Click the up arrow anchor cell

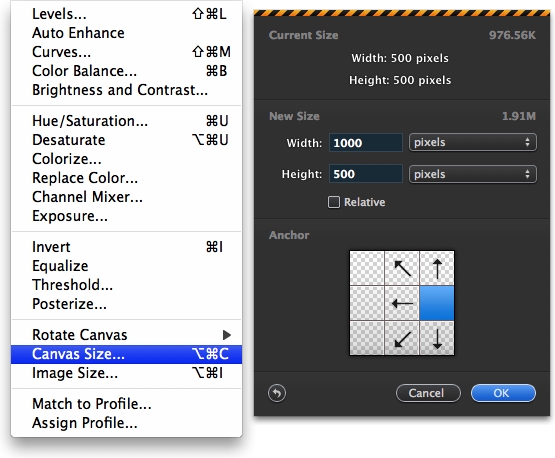tap(437, 268)
